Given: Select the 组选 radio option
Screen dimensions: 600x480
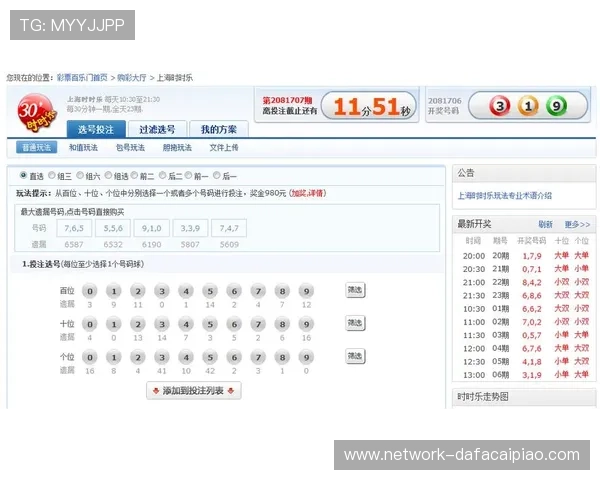Looking at the screenshot, I should pos(108,175).
